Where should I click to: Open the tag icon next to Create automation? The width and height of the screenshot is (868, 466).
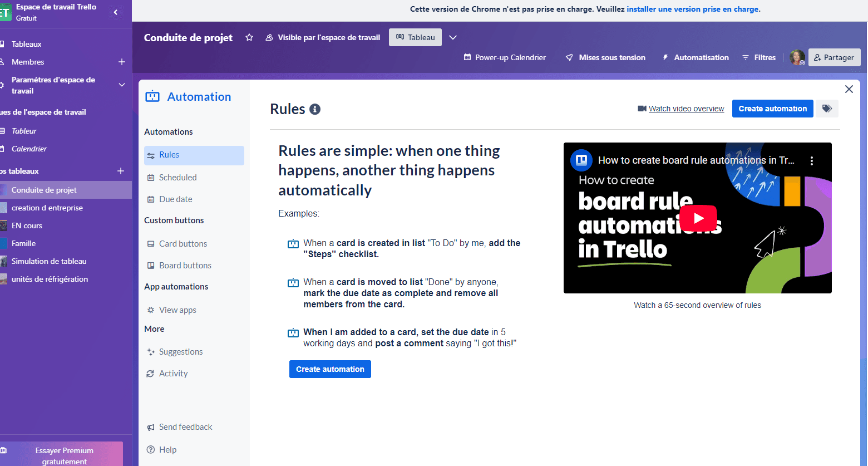point(827,109)
